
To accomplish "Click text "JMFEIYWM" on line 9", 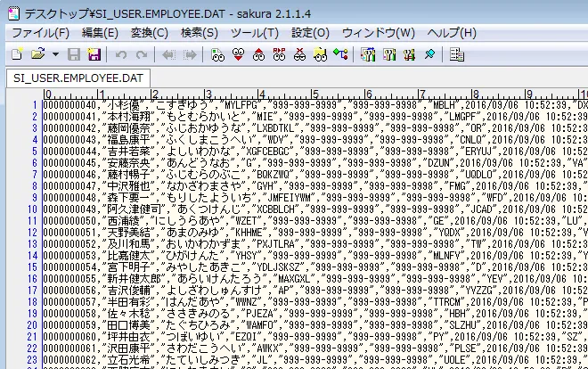I will point(289,198).
